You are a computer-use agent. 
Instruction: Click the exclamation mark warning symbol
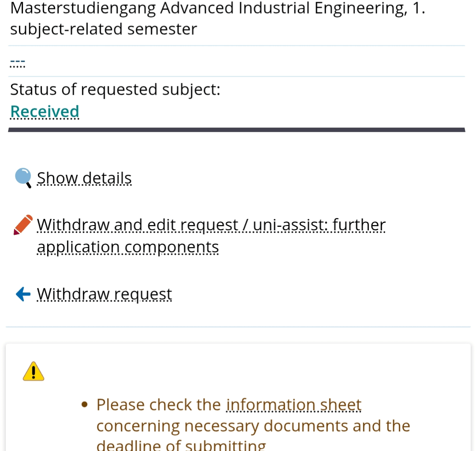click(x=33, y=370)
